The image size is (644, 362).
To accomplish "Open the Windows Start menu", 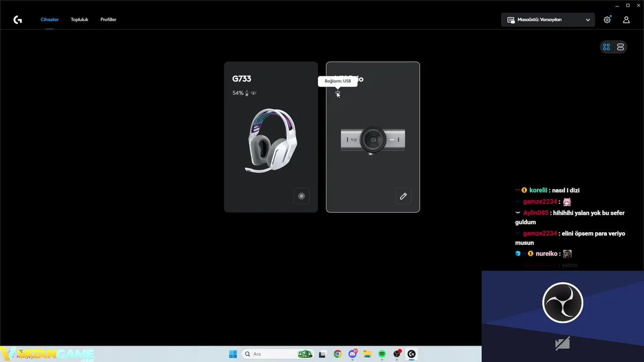I will 233,354.
